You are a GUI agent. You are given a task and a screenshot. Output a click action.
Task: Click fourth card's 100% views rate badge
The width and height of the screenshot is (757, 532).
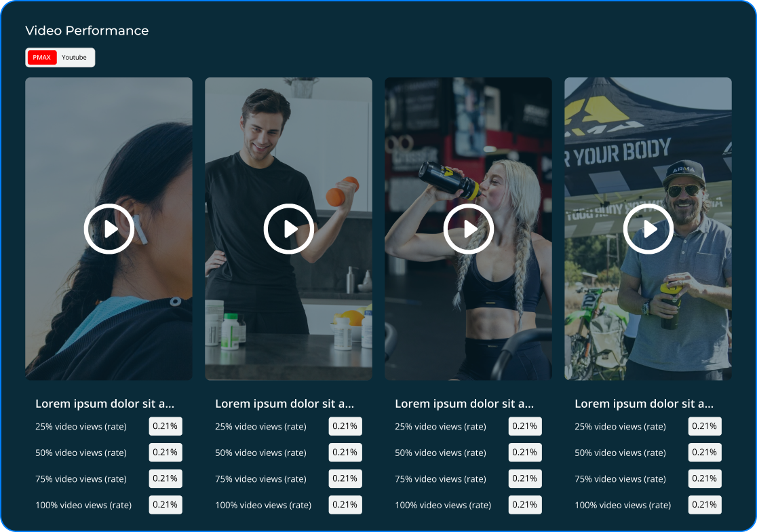pyautogui.click(x=705, y=505)
